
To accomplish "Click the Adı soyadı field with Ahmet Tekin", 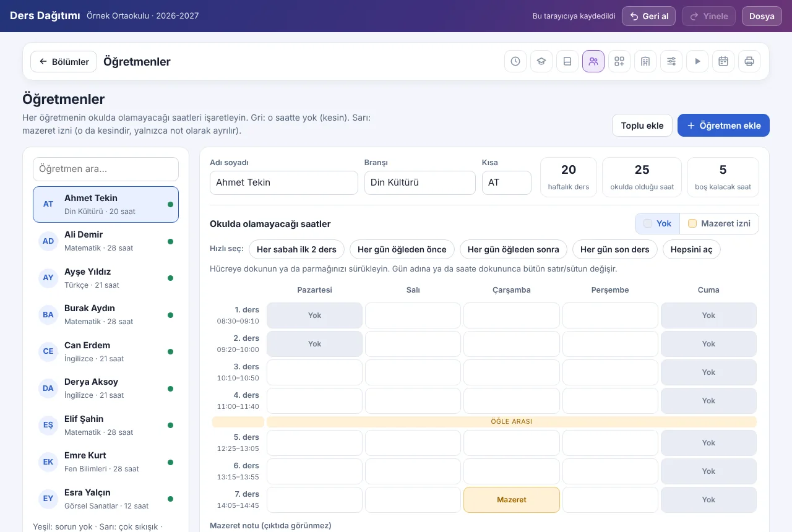I will click(284, 182).
